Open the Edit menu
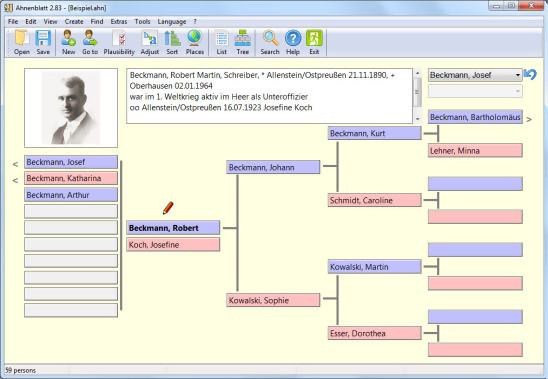Screen dimensions: 548x379 (x=31, y=22)
